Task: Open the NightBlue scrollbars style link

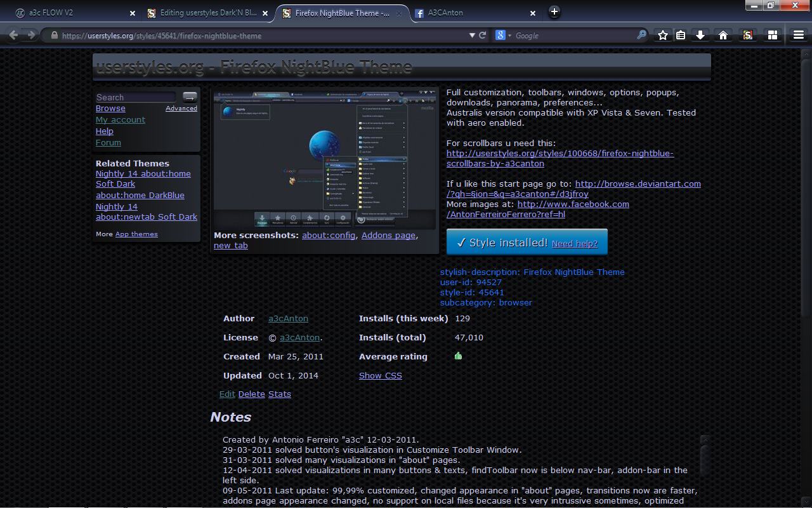Action: tap(560, 158)
